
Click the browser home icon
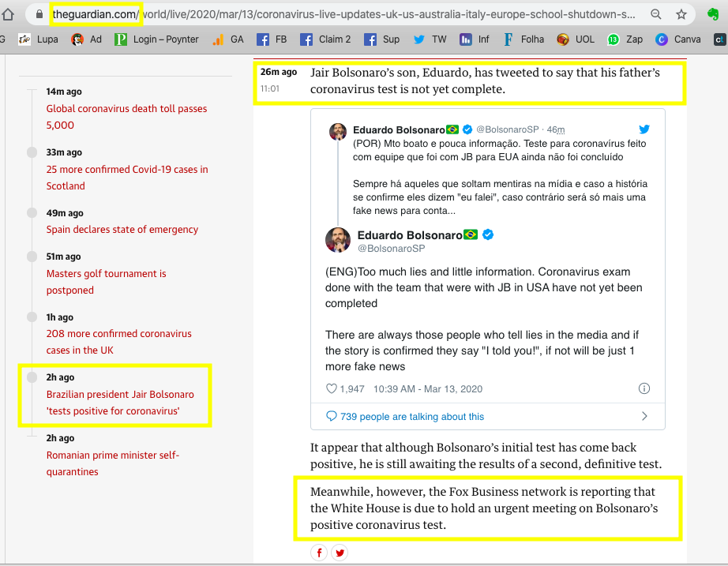8,14
